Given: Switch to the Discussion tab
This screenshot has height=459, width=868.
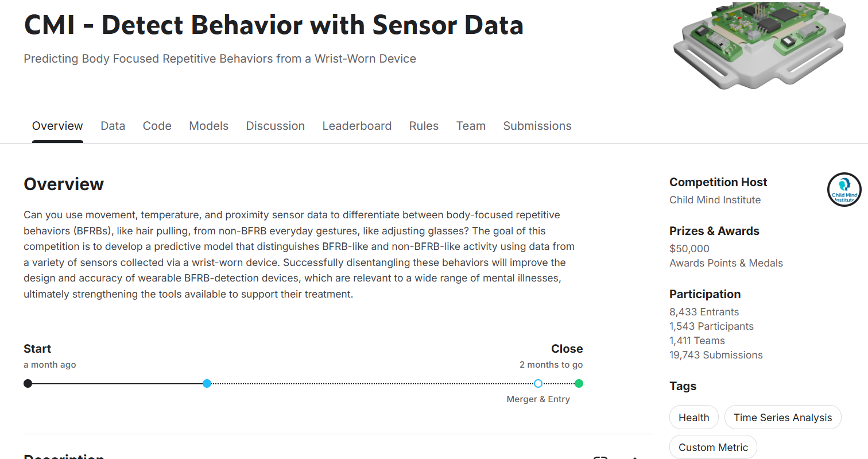Looking at the screenshot, I should (275, 126).
